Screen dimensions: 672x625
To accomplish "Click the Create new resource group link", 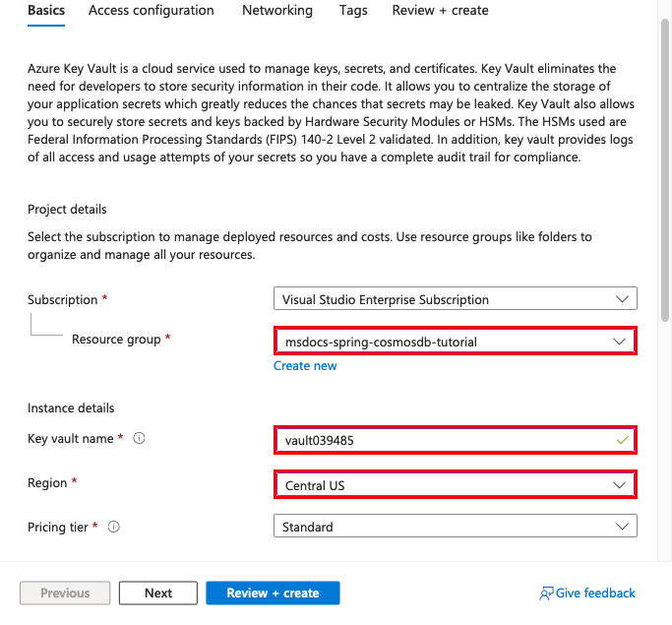I will 305,366.
